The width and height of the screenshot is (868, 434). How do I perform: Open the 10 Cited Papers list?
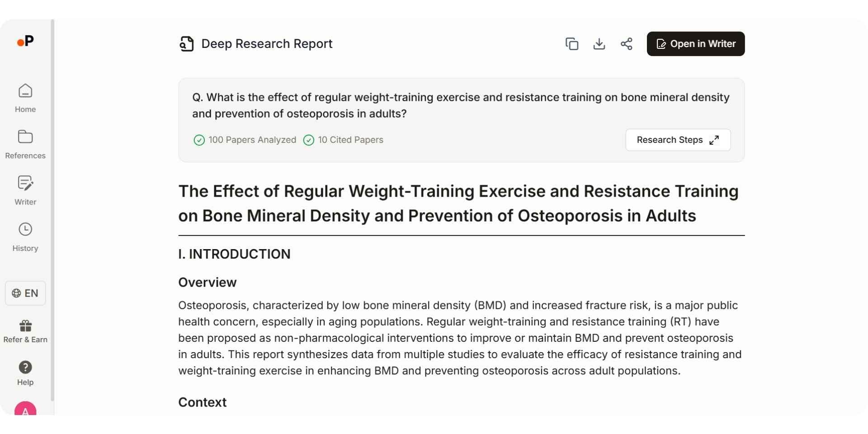tap(350, 140)
